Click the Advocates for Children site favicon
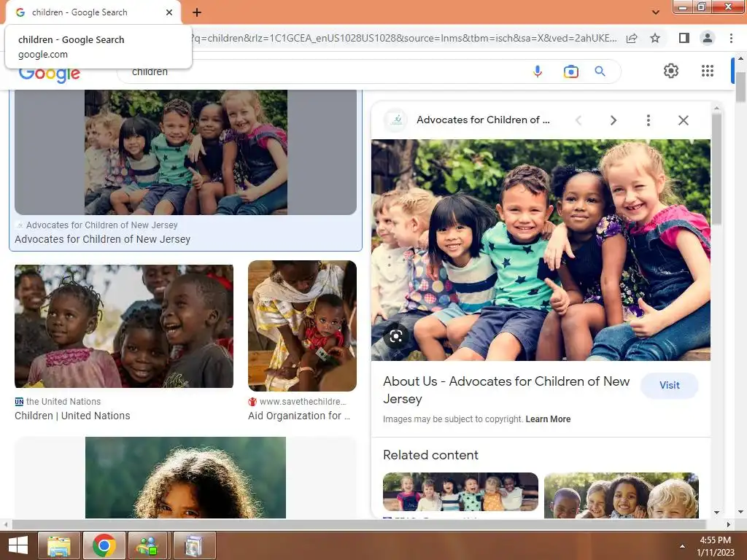Viewport: 747px width, 560px height. (396, 120)
